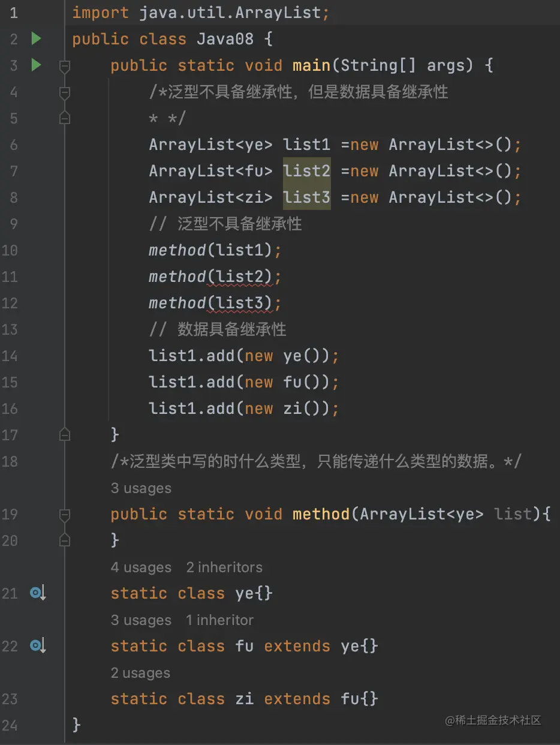560x745 pixels.
Task: Click the red-underlined method(list2) call
Action: [213, 276]
